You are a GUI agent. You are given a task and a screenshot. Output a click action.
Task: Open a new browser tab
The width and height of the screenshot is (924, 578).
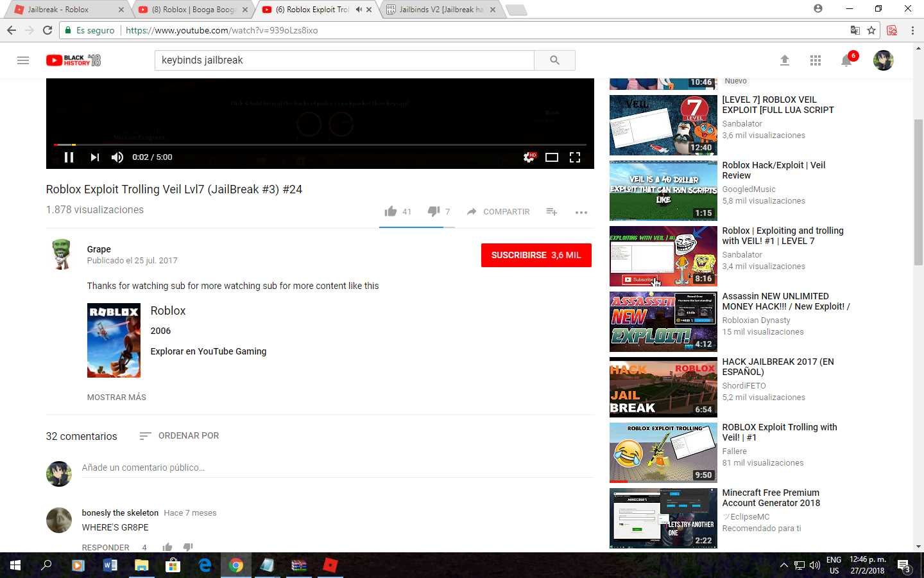pyautogui.click(x=516, y=10)
